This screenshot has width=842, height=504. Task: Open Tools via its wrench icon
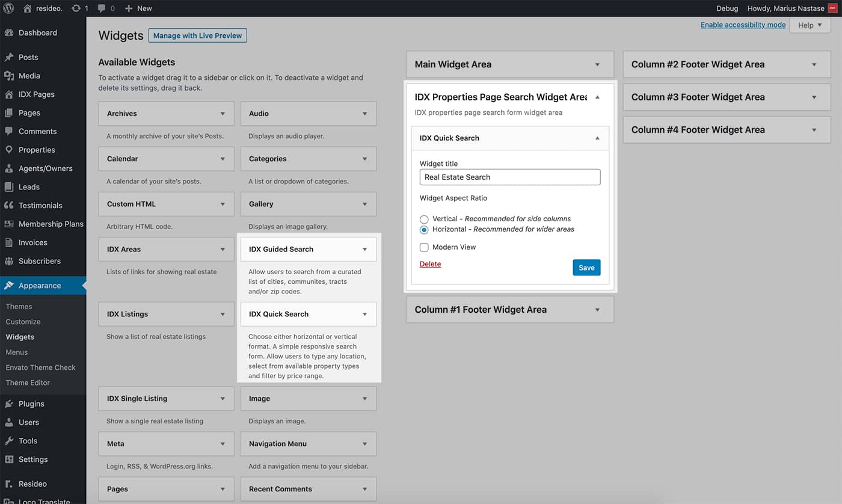9,441
